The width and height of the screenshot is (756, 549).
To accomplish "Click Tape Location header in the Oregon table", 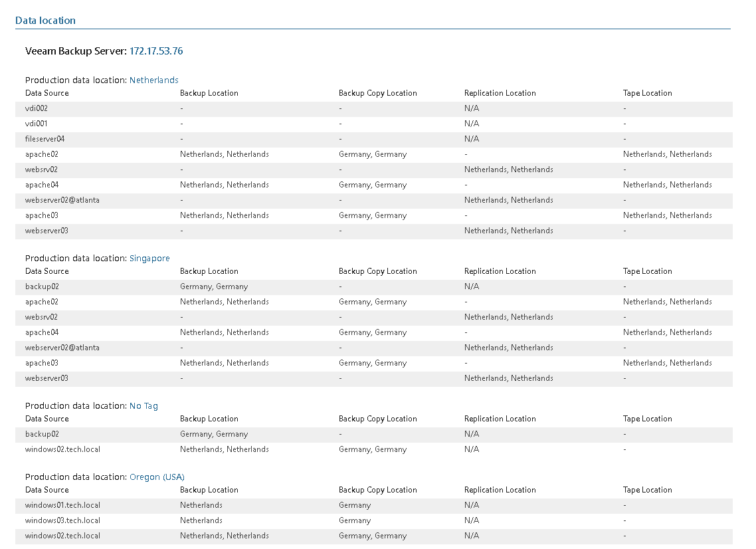I will pos(647,490).
